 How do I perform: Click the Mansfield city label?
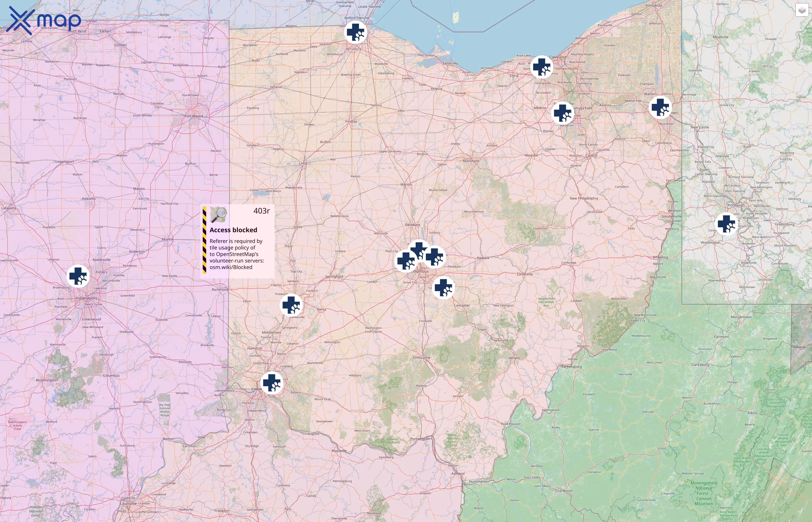471,161
